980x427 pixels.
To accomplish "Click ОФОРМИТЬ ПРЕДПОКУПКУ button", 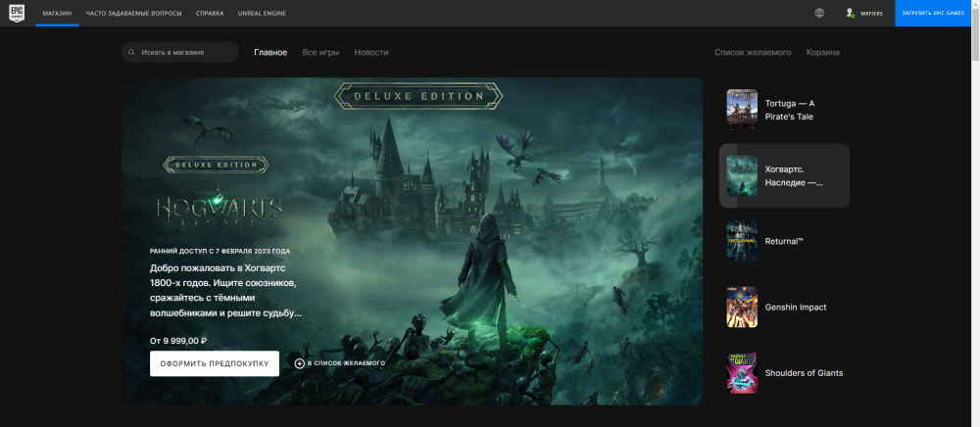I will [x=215, y=363].
